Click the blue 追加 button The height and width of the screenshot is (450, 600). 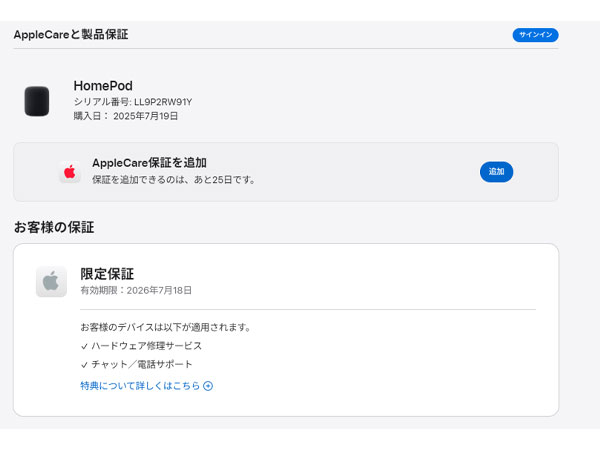click(496, 172)
